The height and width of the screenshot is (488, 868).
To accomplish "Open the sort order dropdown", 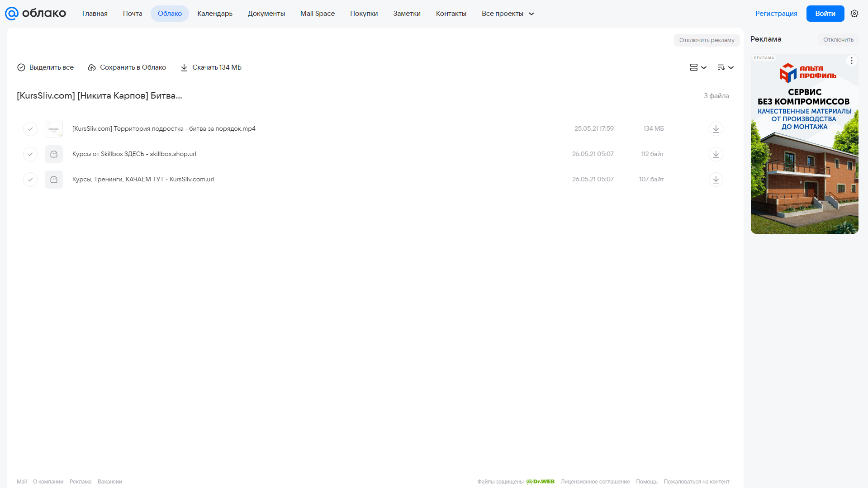I will [x=726, y=67].
